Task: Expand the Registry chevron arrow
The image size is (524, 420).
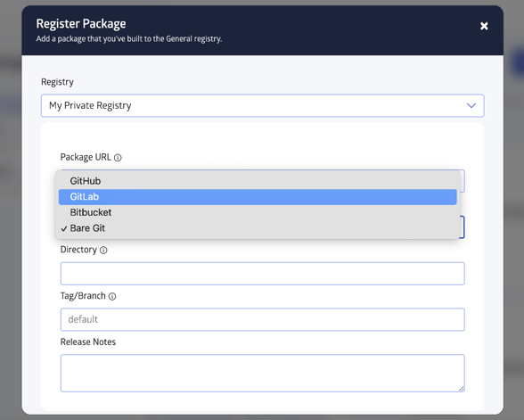Action: (471, 105)
